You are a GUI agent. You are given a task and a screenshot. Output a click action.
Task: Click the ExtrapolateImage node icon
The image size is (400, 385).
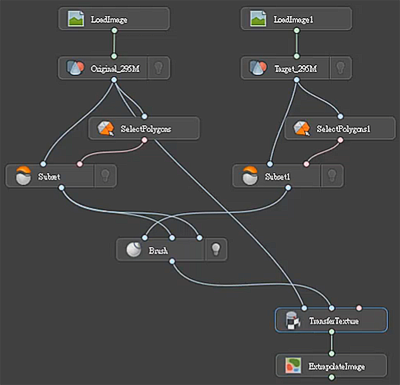coord(293,366)
